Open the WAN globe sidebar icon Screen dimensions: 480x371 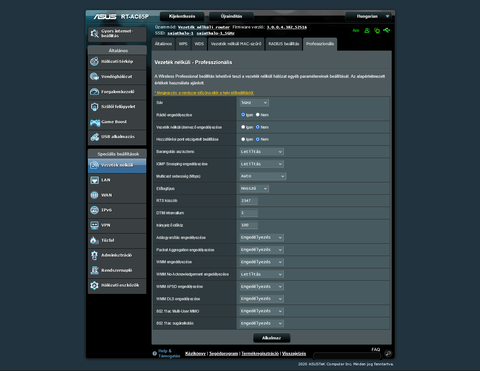(x=95, y=195)
